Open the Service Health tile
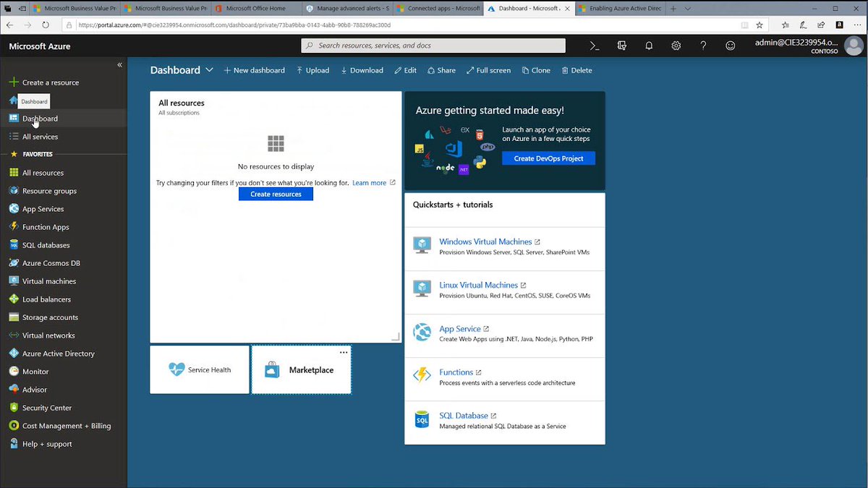Screen dimensions: 868x488 [x=200, y=369]
